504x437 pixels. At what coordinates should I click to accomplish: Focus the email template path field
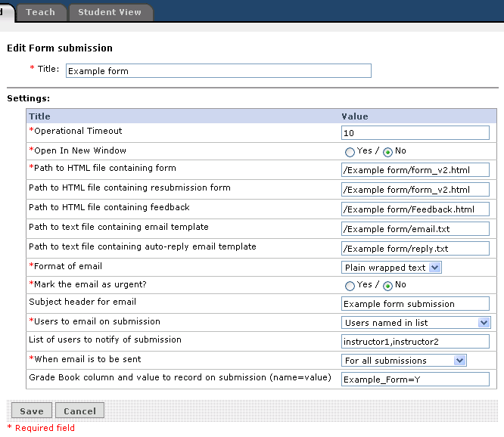coord(415,228)
